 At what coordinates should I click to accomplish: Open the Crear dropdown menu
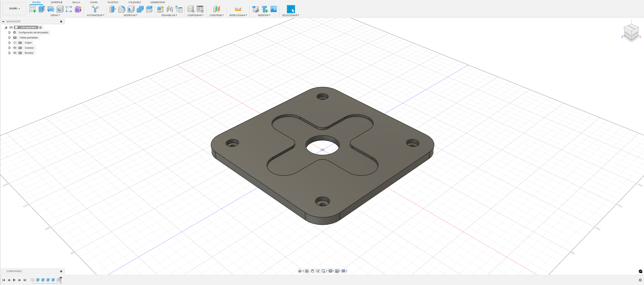55,15
